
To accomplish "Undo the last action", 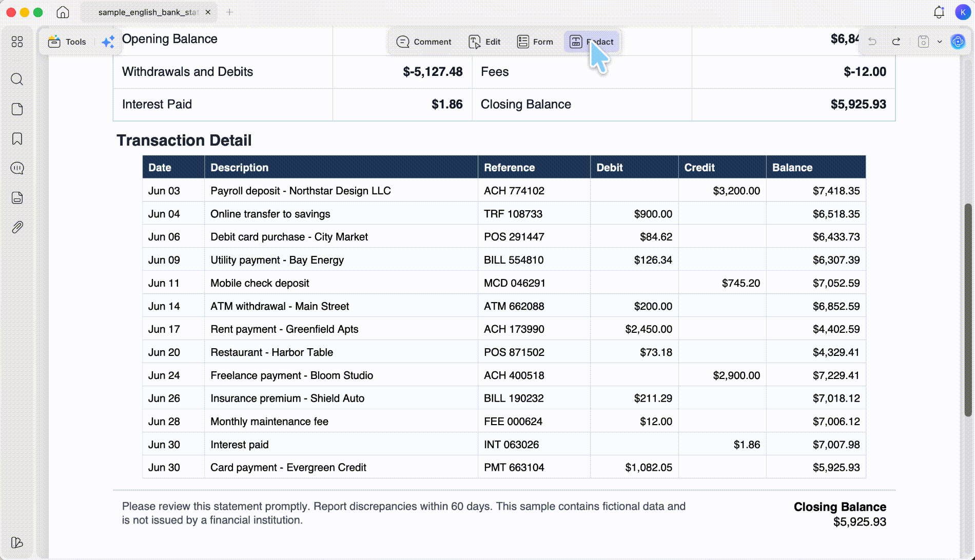I will point(872,42).
